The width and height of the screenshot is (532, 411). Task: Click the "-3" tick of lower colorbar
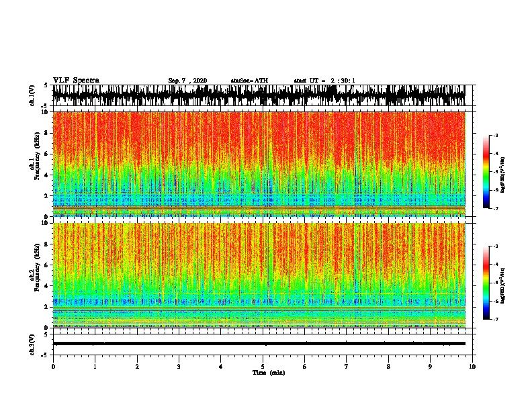coord(495,246)
